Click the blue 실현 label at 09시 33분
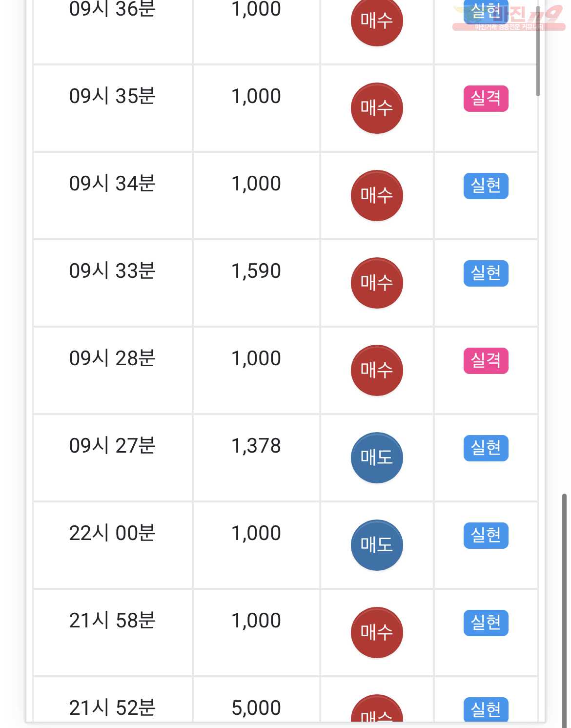571x728 pixels. (x=486, y=273)
